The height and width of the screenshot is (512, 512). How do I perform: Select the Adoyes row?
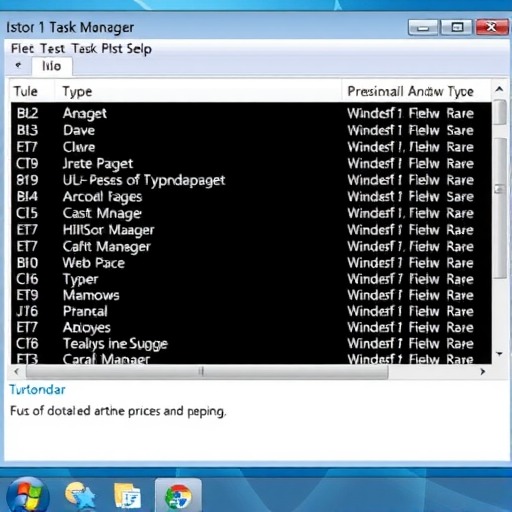tap(251, 328)
